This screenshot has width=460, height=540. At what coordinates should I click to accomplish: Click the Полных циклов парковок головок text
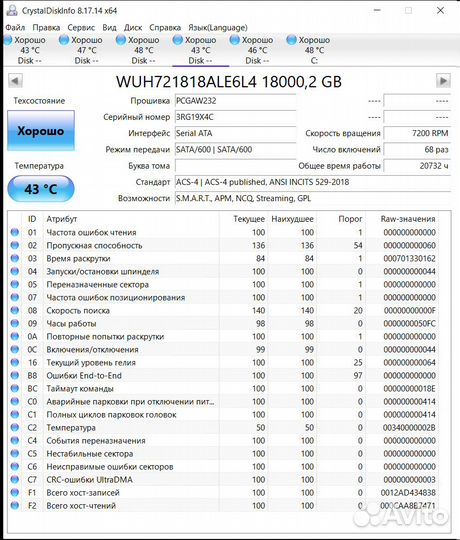coord(111,415)
